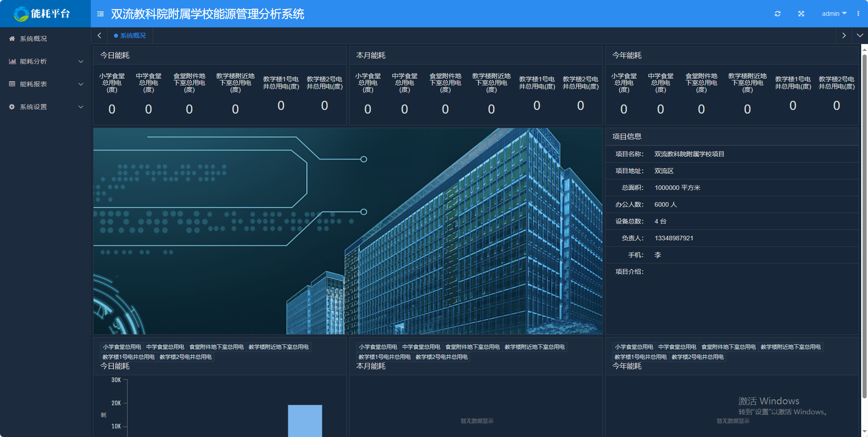This screenshot has height=437, width=868.
Task: Click the vertical page scrollbar
Action: (x=864, y=227)
